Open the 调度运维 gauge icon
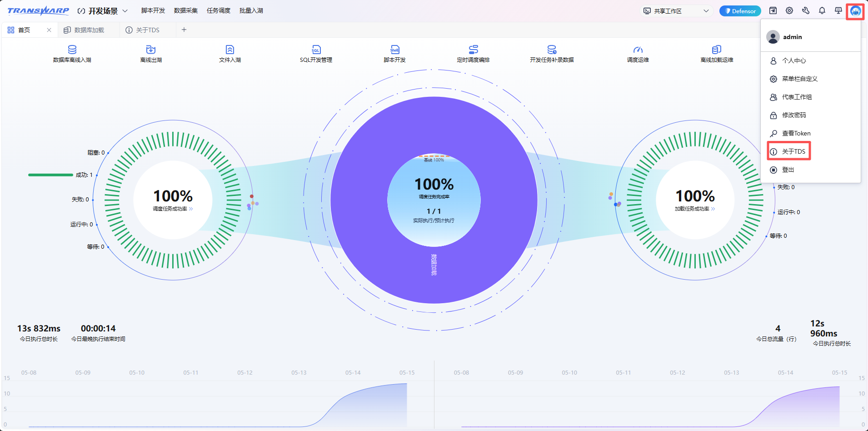This screenshot has height=431, width=868. [x=638, y=49]
